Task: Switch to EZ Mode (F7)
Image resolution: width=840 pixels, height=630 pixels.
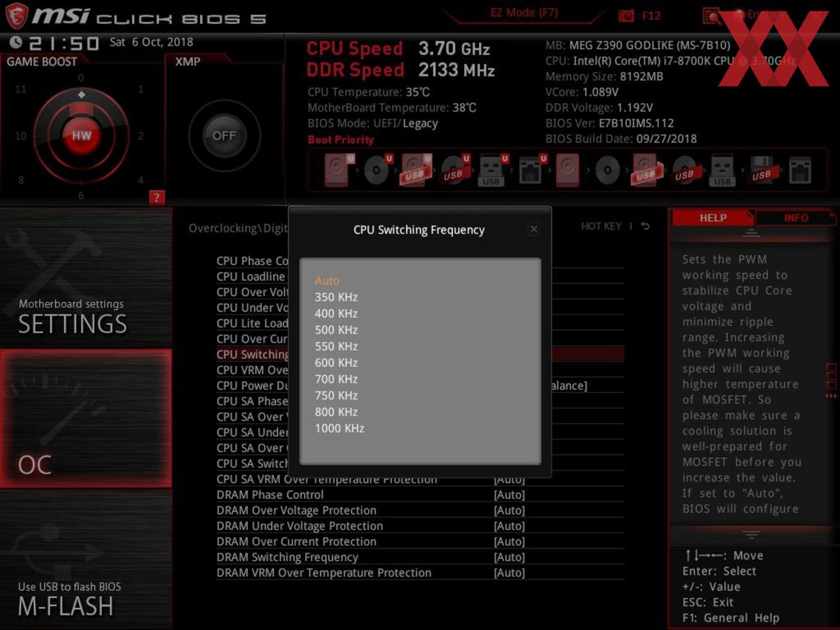Action: (x=524, y=12)
